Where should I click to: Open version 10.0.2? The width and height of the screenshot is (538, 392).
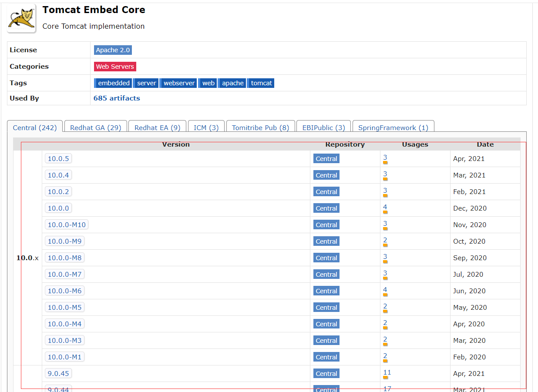point(58,192)
